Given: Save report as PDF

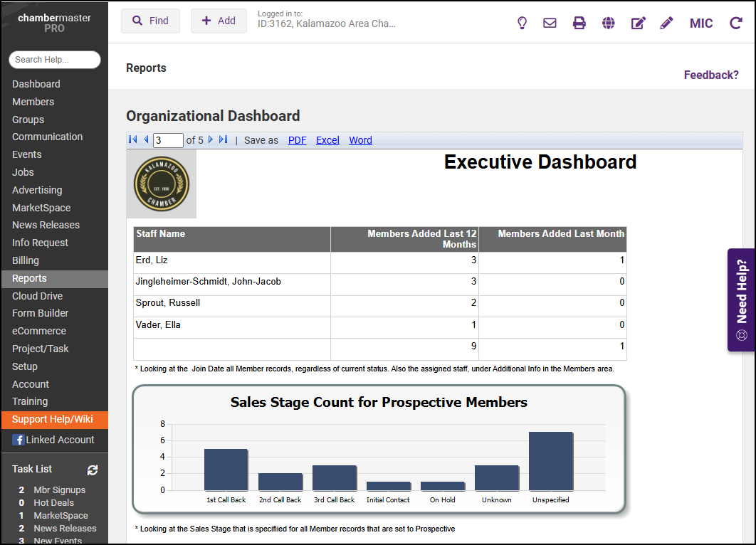Looking at the screenshot, I should (x=297, y=140).
